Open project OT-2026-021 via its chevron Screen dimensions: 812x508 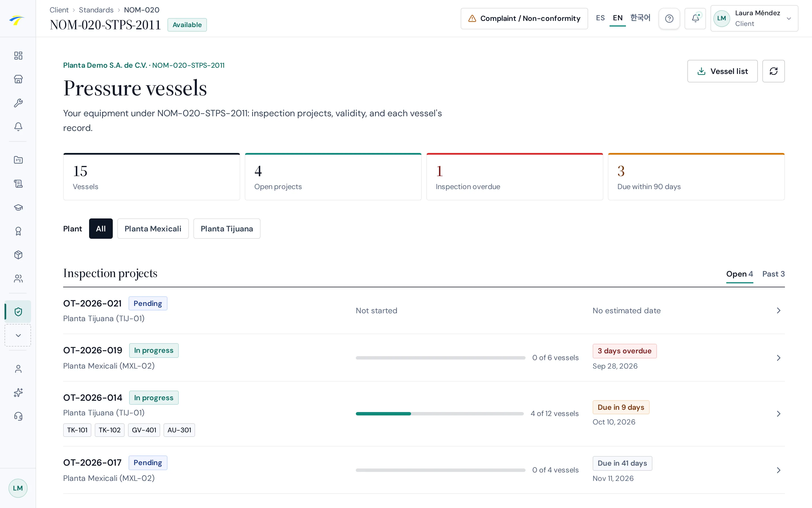click(x=778, y=310)
